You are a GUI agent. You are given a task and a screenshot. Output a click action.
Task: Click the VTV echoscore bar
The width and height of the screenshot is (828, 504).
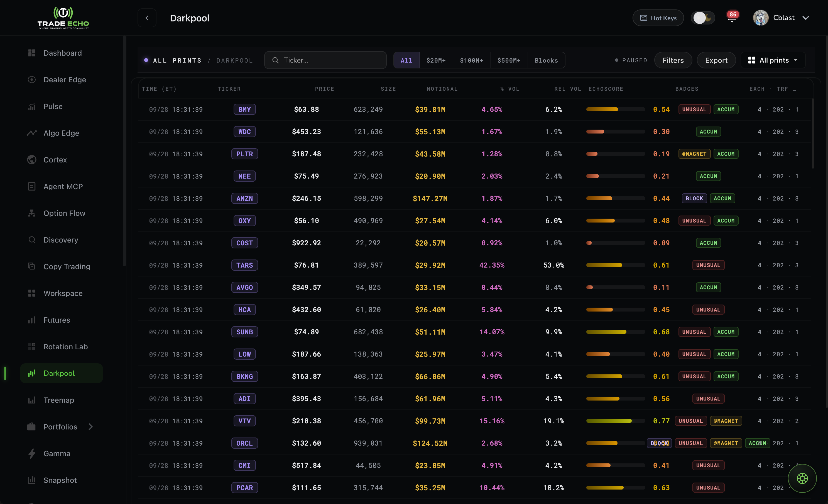click(x=615, y=421)
